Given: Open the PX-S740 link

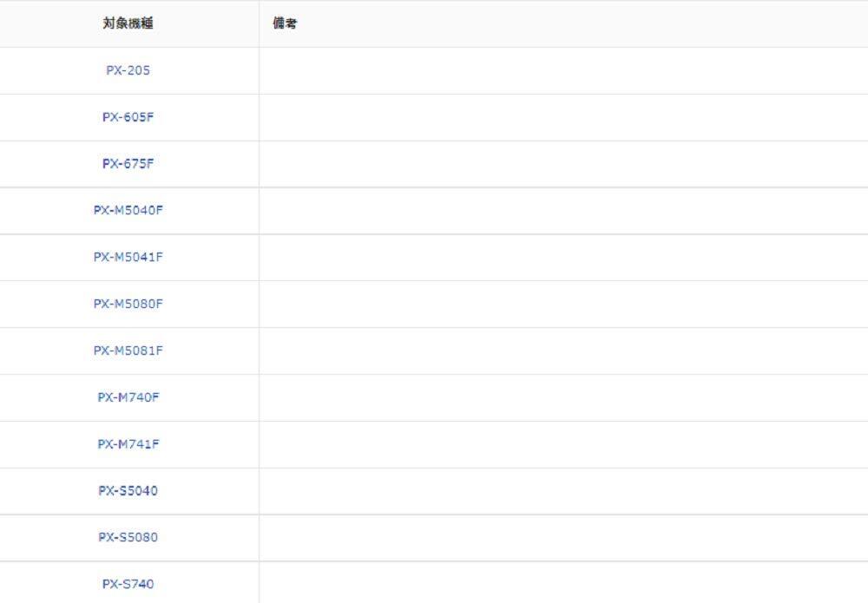Looking at the screenshot, I should pos(128,584).
